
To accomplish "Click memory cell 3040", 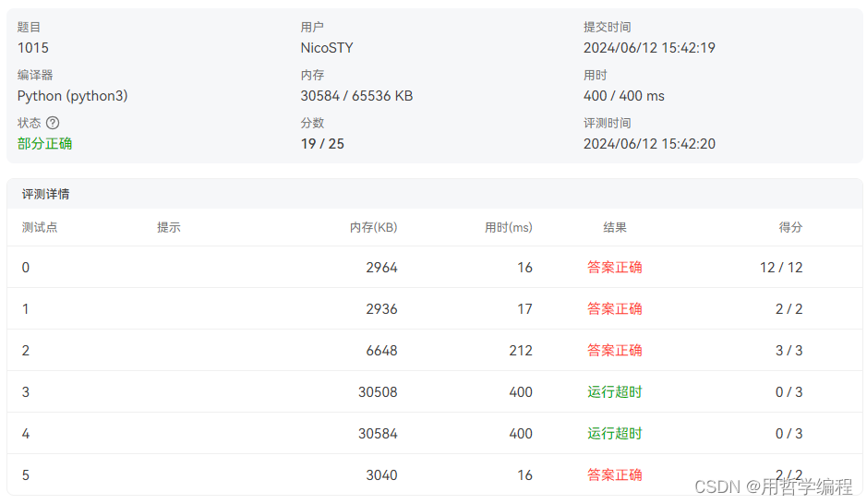I will 381,474.
